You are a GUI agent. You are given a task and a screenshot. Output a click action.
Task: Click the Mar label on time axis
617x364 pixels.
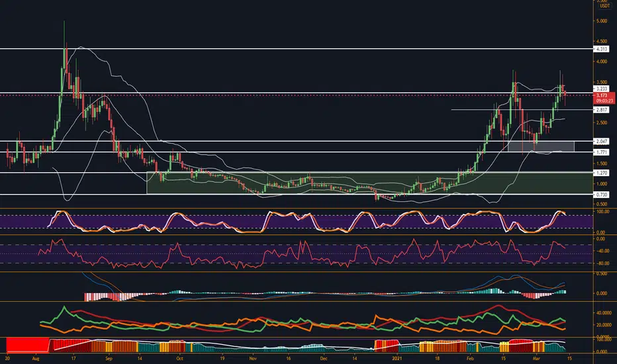pyautogui.click(x=536, y=359)
